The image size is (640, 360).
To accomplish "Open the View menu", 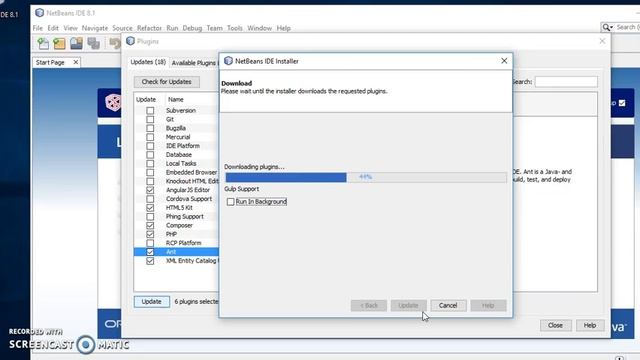I will [x=70, y=28].
